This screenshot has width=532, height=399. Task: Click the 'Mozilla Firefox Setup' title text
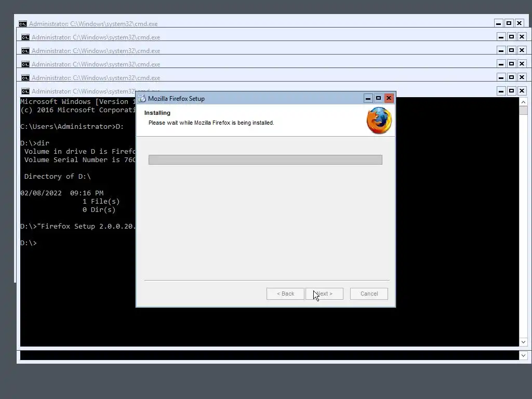[x=177, y=99]
